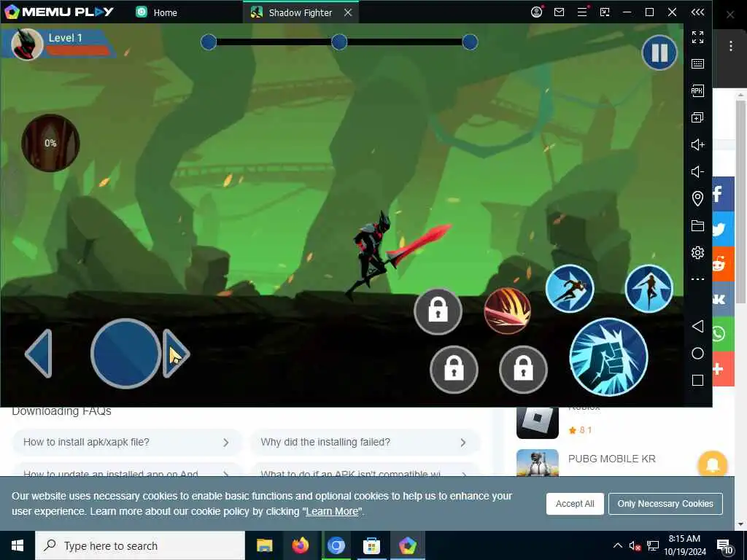Viewport: 747px width, 560px height.
Task: Open Microsoft Store from taskbar
Action: (371, 545)
